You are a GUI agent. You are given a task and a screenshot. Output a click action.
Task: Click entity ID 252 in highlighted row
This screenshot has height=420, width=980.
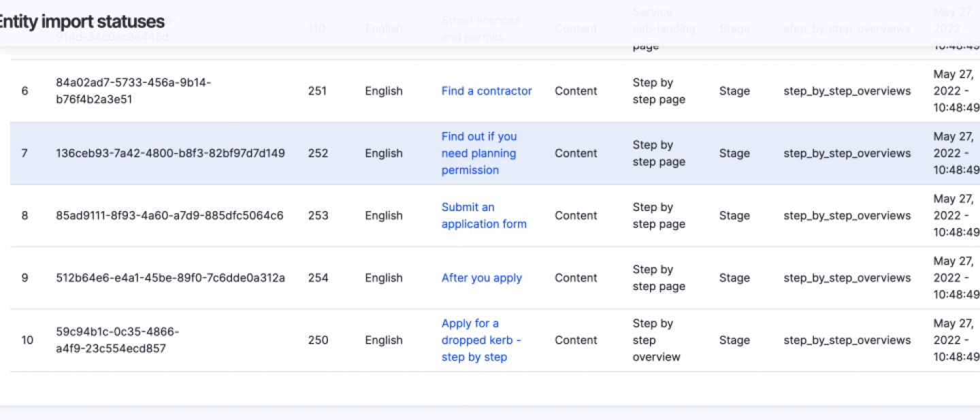pyautogui.click(x=318, y=153)
